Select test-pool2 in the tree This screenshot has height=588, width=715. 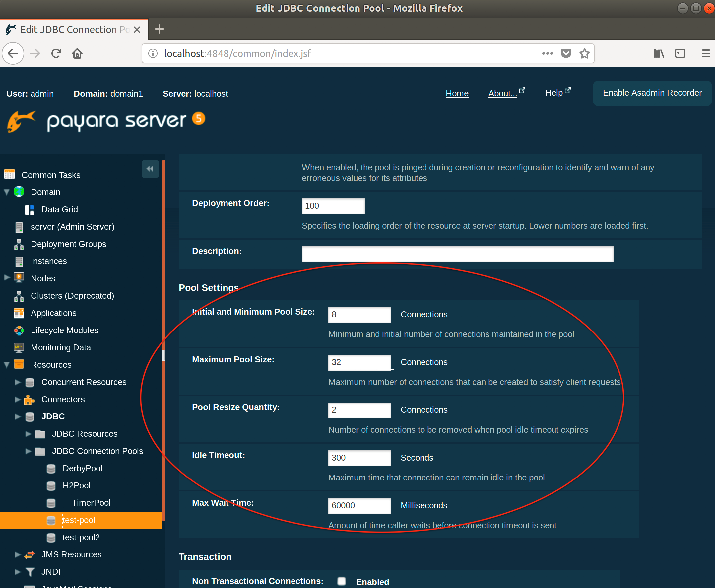pos(81,538)
